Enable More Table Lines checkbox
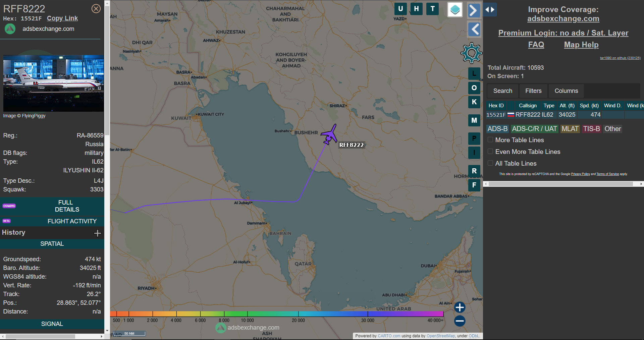Viewport: 644px width, 340px height. pos(490,140)
